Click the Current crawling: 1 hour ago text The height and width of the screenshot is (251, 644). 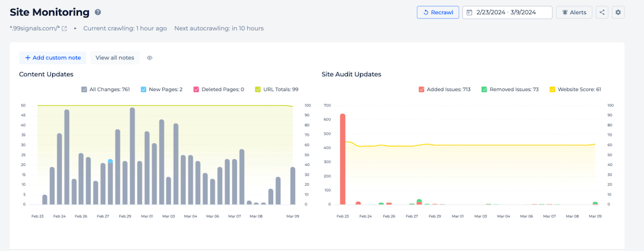(126, 28)
